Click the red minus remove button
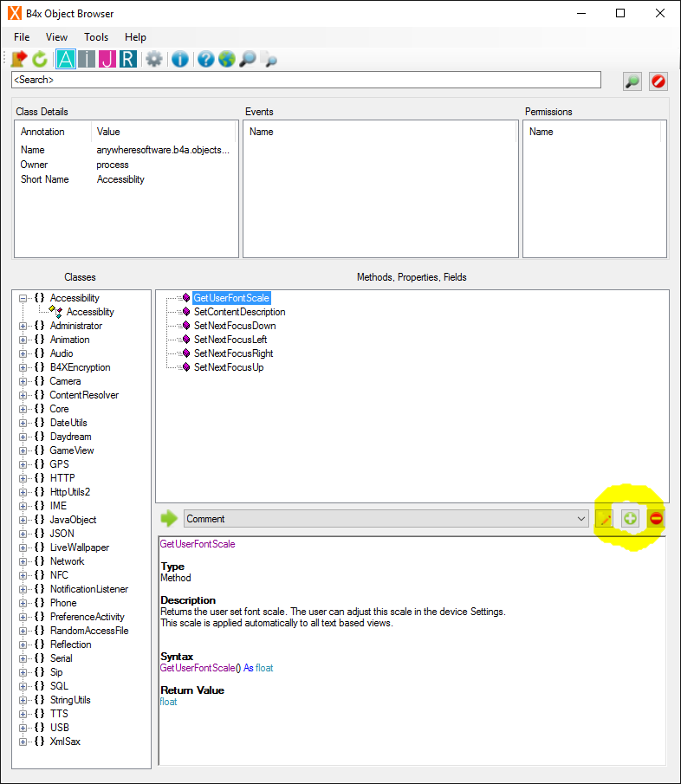681x784 pixels. pyautogui.click(x=656, y=519)
